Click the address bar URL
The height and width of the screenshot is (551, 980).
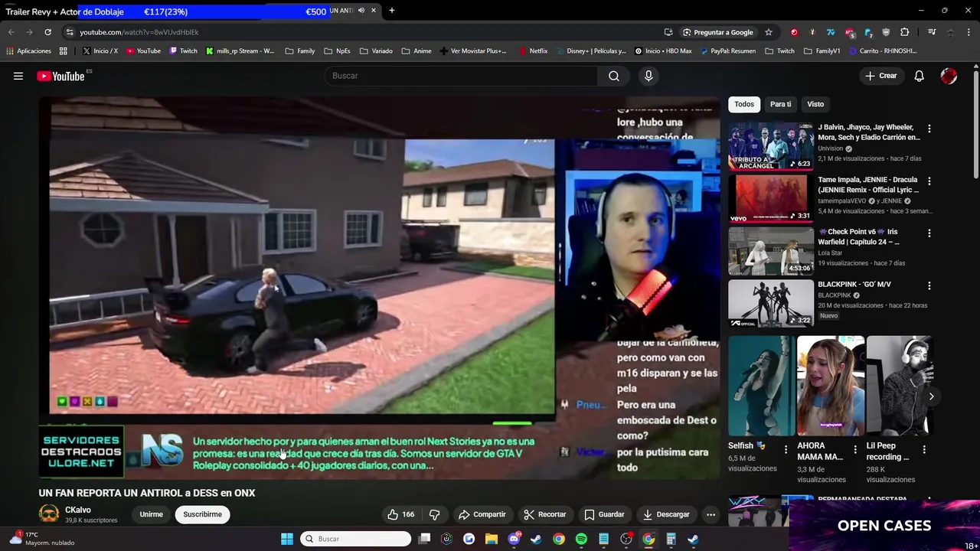[139, 32]
